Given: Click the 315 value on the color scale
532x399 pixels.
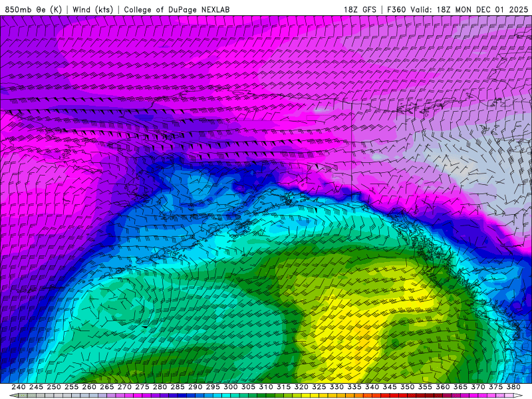Looking at the screenshot, I should click(x=284, y=387).
